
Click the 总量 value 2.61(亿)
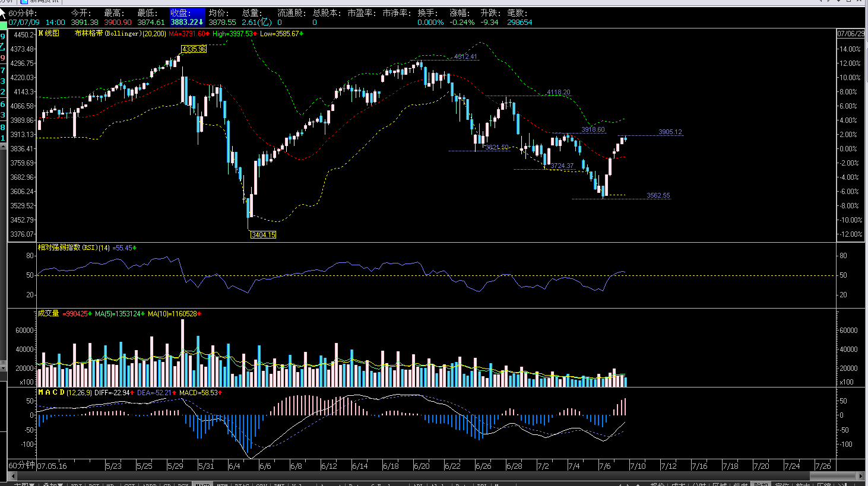256,23
